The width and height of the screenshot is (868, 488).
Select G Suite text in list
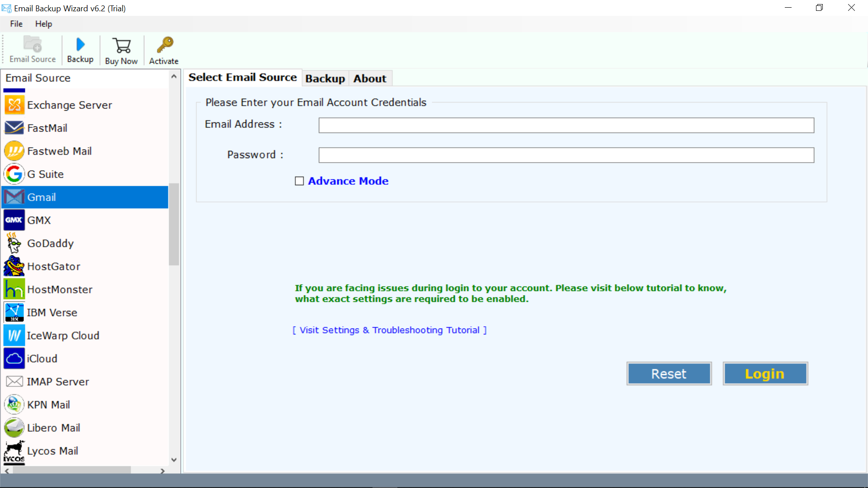point(45,174)
